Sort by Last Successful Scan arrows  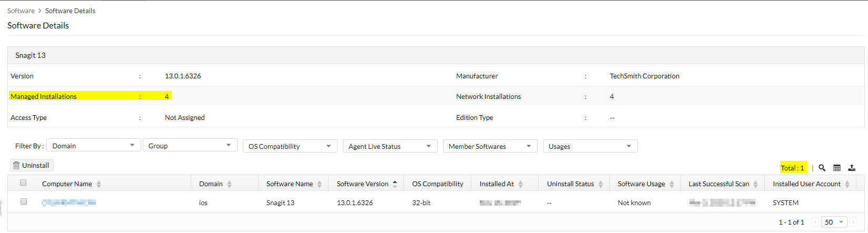tap(755, 184)
